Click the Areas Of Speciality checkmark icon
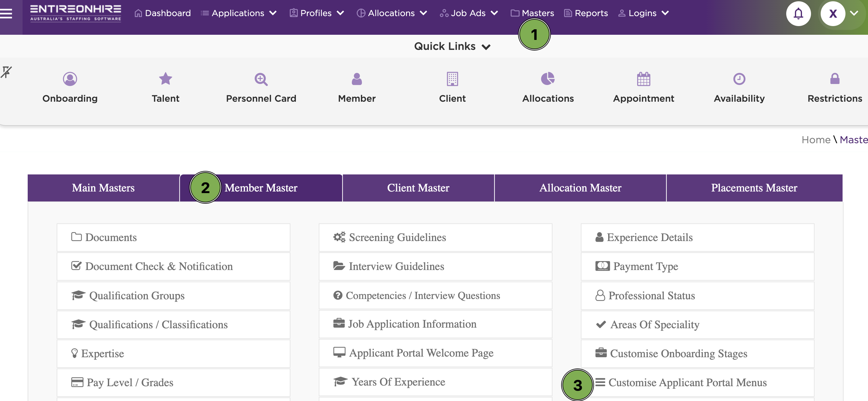The height and width of the screenshot is (401, 868). coord(601,324)
